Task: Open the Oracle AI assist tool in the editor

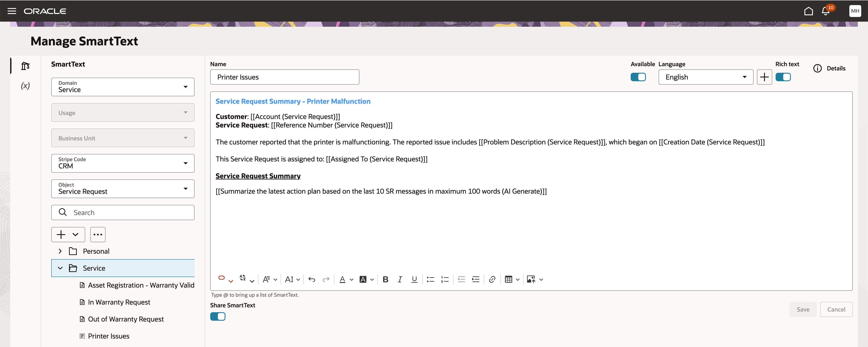Action: 221,278
